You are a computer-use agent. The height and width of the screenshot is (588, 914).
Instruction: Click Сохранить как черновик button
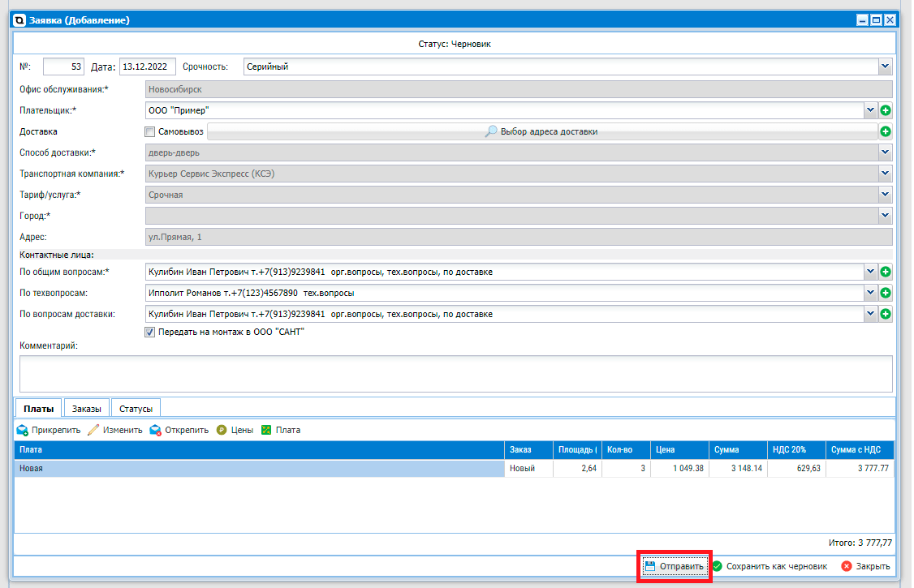[x=770, y=566]
